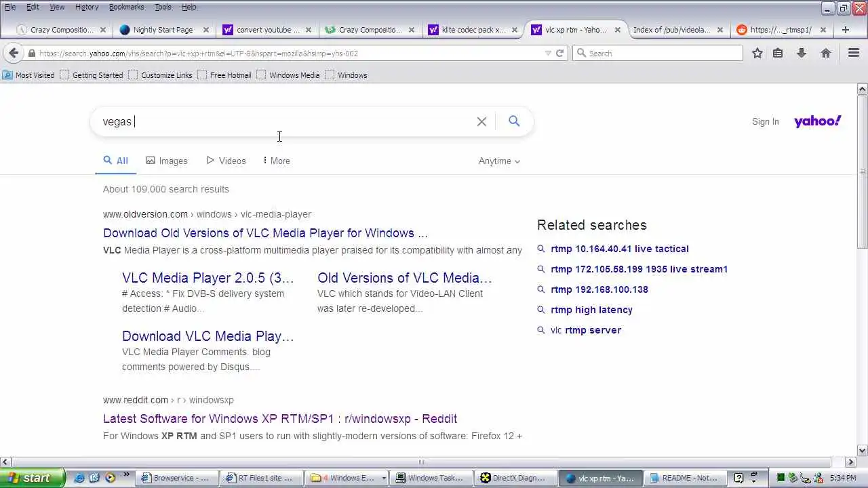Select the All search results tab
868x488 pixels.
pyautogui.click(x=115, y=161)
